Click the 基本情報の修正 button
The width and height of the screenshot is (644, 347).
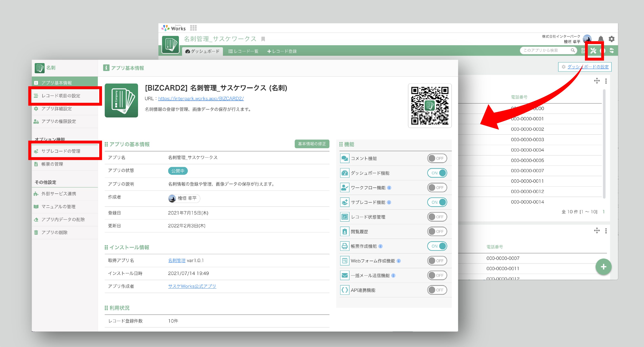coord(312,144)
